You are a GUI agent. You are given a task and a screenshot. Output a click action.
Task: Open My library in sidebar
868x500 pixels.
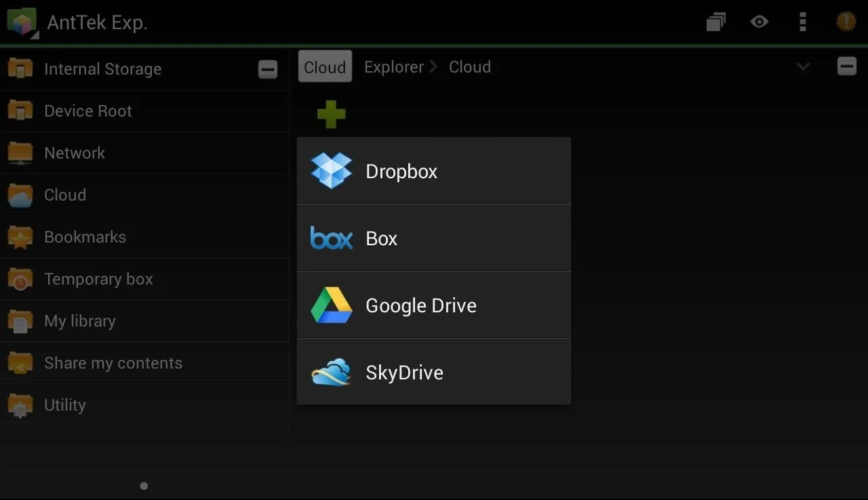point(144,321)
